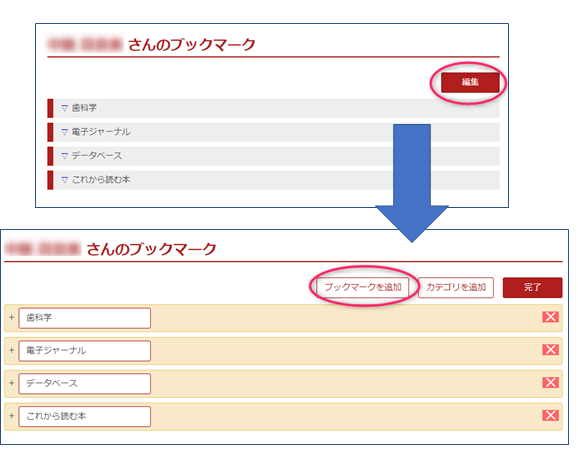Click the plus icon beside 歯科学 field

pyautogui.click(x=11, y=317)
